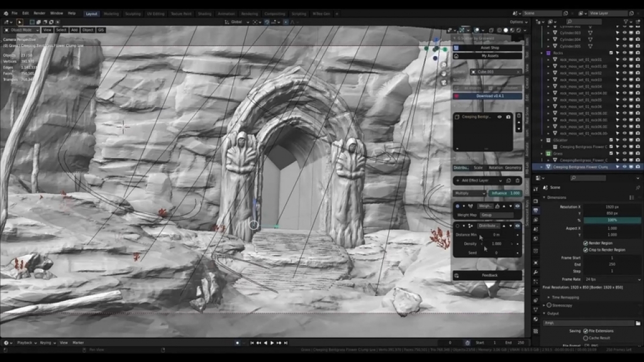Click the Add Effect Layer button
The width and height of the screenshot is (644, 362).
click(x=479, y=181)
